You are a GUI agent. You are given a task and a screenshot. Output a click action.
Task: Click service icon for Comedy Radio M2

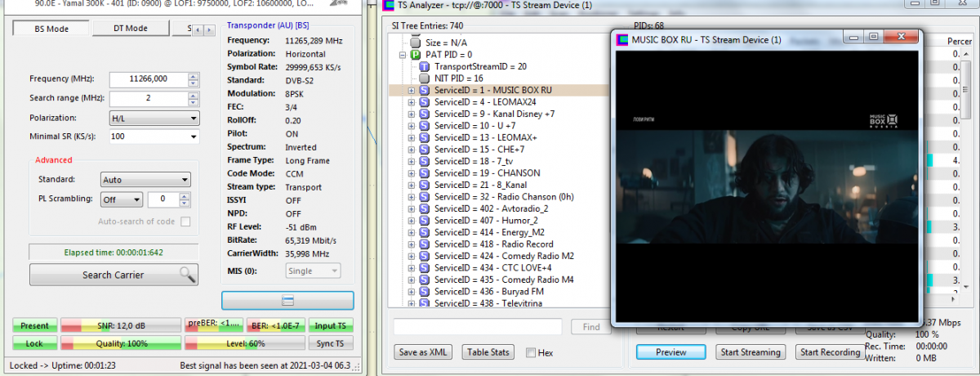[424, 256]
